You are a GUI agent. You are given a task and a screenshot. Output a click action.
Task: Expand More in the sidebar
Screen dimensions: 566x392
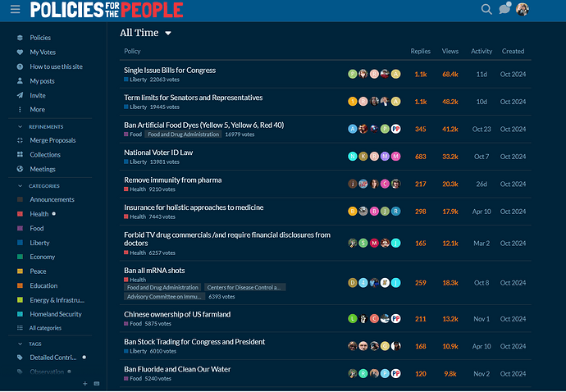pos(37,109)
